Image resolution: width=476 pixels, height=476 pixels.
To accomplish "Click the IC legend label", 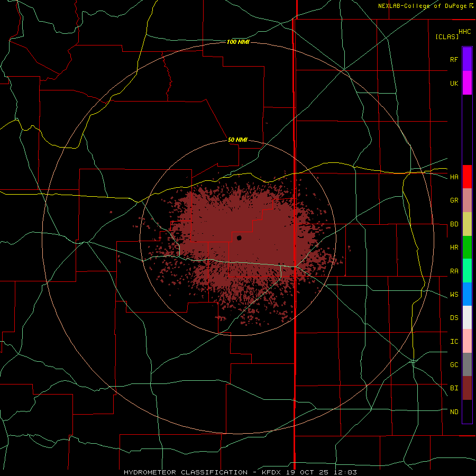I will pos(454,342).
